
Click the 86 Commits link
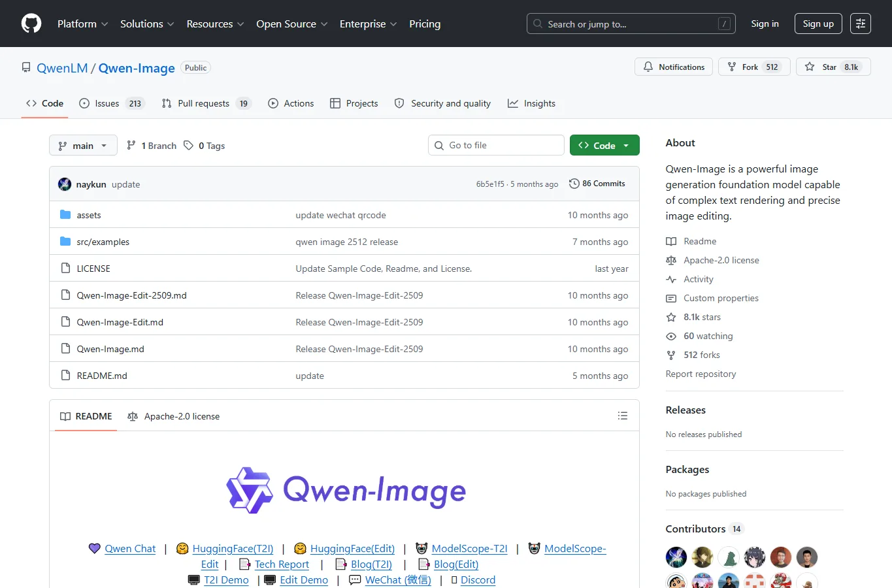coord(597,184)
